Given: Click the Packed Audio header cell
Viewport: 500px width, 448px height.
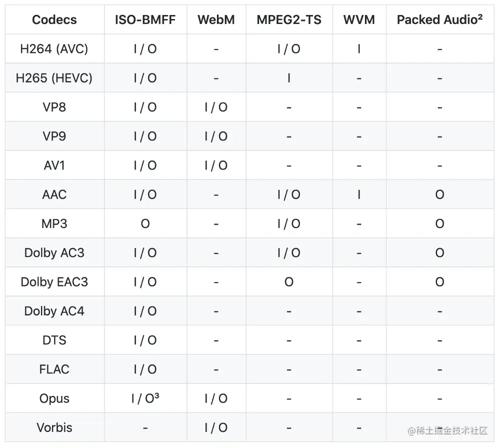Looking at the screenshot, I should click(439, 20).
